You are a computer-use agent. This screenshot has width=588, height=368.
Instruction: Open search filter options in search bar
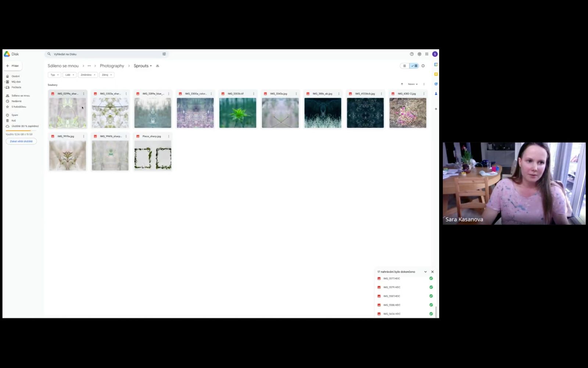(x=164, y=54)
